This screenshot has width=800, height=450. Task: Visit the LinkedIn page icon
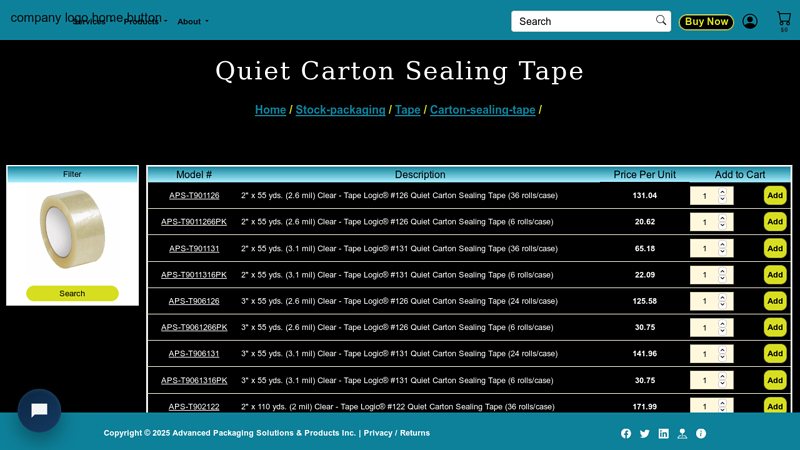point(663,434)
